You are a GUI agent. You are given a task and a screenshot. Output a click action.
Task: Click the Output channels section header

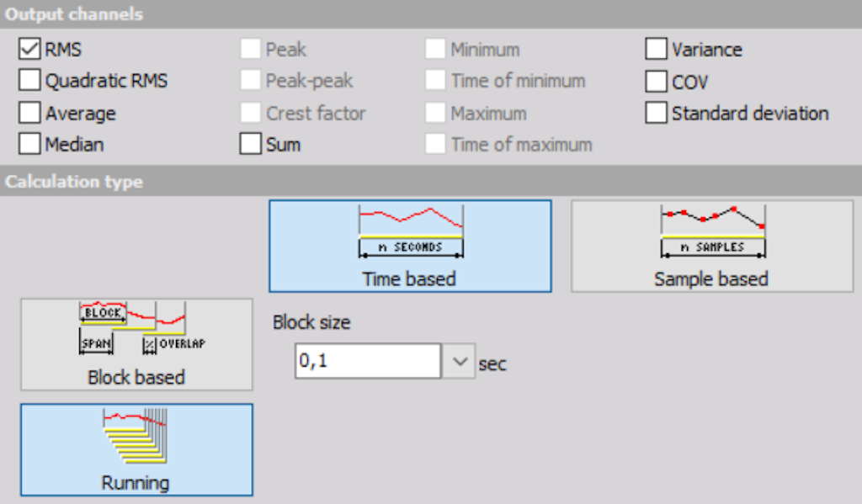(431, 14)
